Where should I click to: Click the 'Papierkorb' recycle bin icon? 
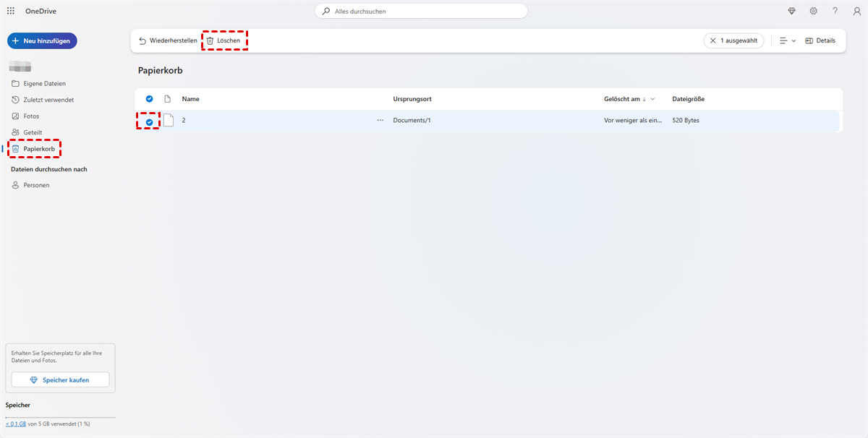click(16, 149)
